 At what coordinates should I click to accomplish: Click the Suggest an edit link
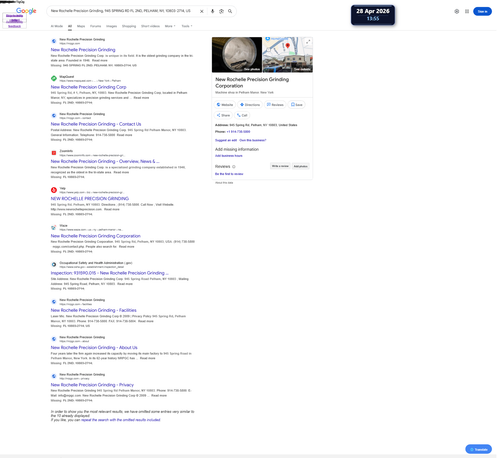tap(226, 140)
